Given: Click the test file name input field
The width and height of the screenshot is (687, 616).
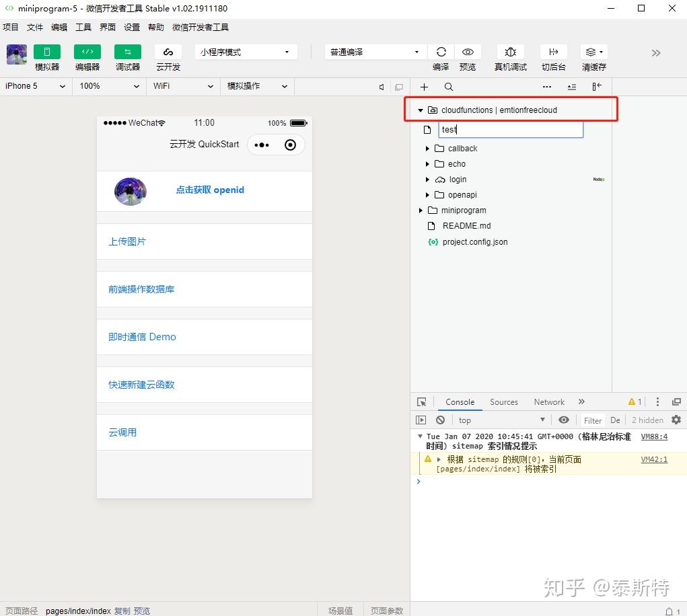Looking at the screenshot, I should pyautogui.click(x=511, y=130).
